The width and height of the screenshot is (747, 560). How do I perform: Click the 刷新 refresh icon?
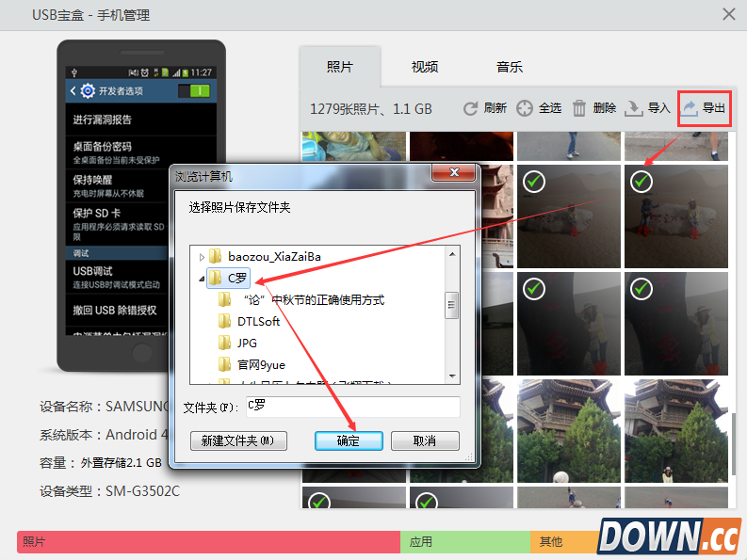(x=470, y=108)
